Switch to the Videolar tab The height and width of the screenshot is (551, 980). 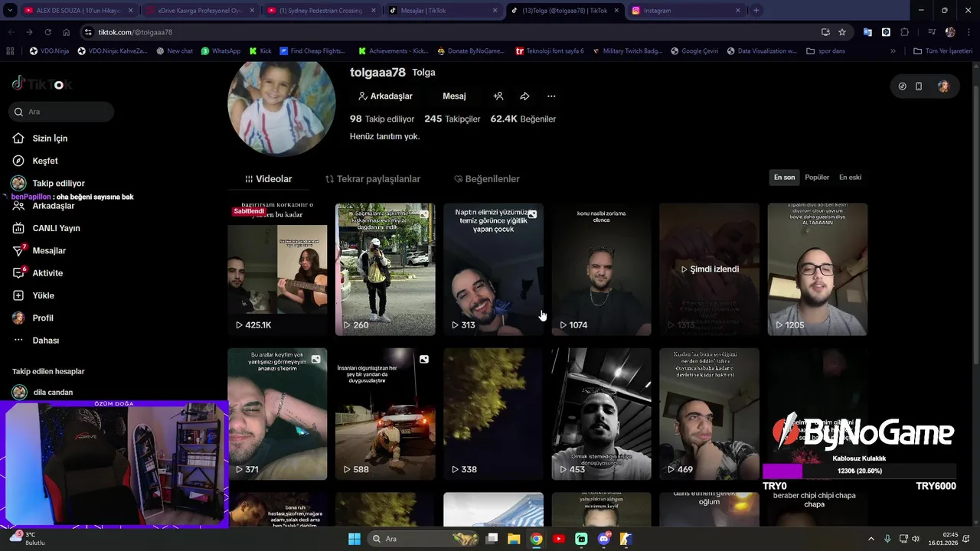click(269, 179)
